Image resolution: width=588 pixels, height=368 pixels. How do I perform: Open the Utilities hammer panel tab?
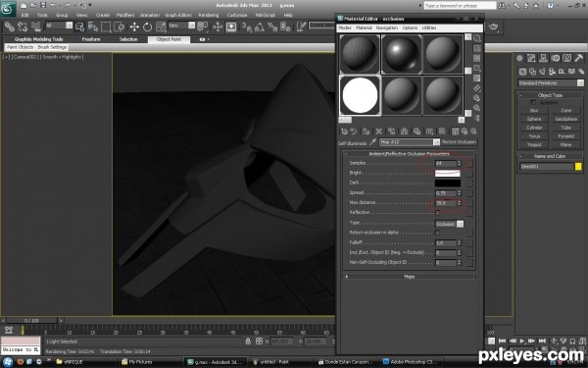click(x=579, y=58)
